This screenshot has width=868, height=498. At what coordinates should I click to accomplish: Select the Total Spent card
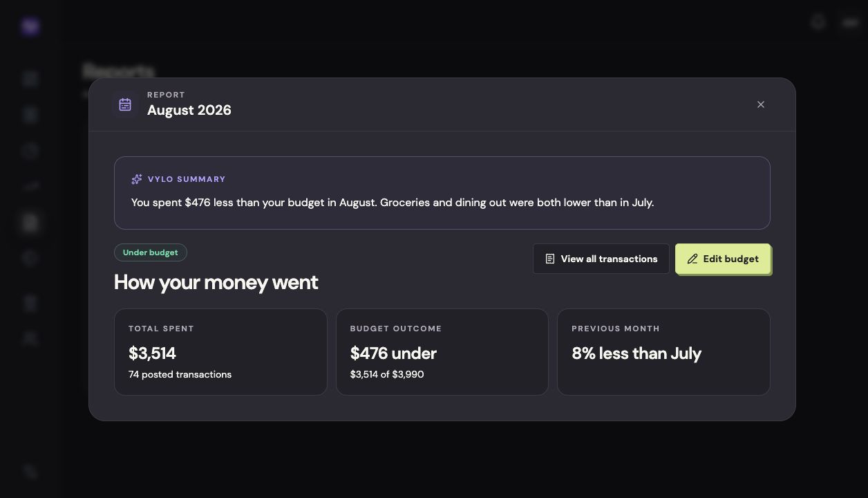[x=220, y=352]
